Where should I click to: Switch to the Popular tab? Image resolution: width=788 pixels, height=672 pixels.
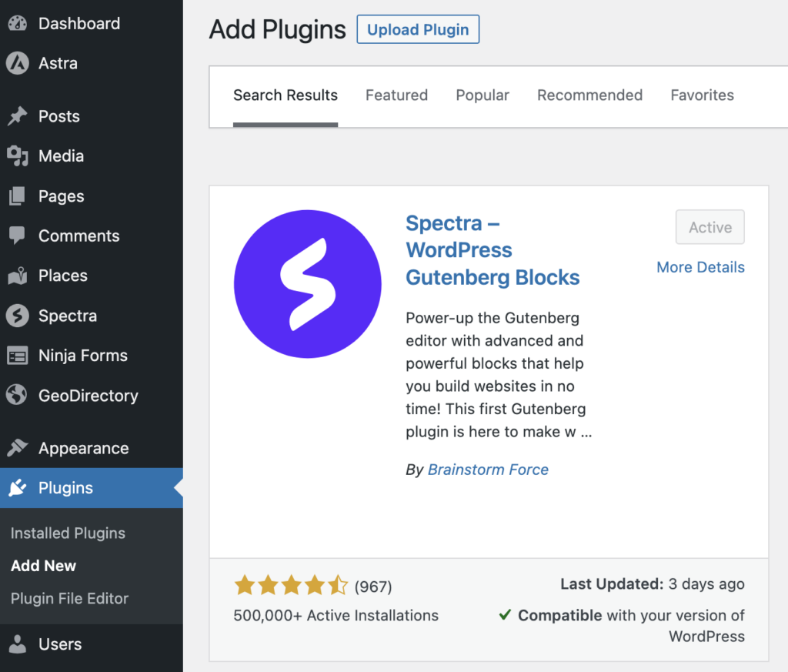coord(482,95)
